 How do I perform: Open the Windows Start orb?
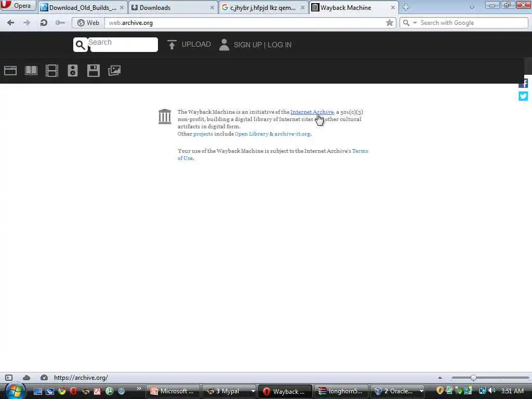pos(15,391)
